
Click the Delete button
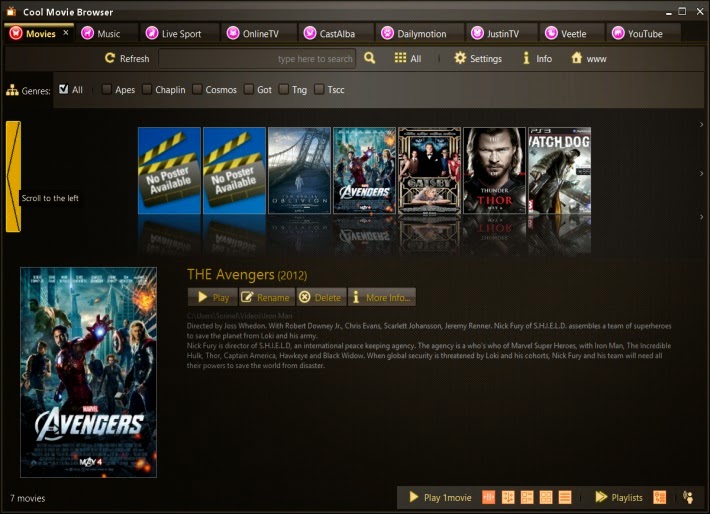[321, 297]
